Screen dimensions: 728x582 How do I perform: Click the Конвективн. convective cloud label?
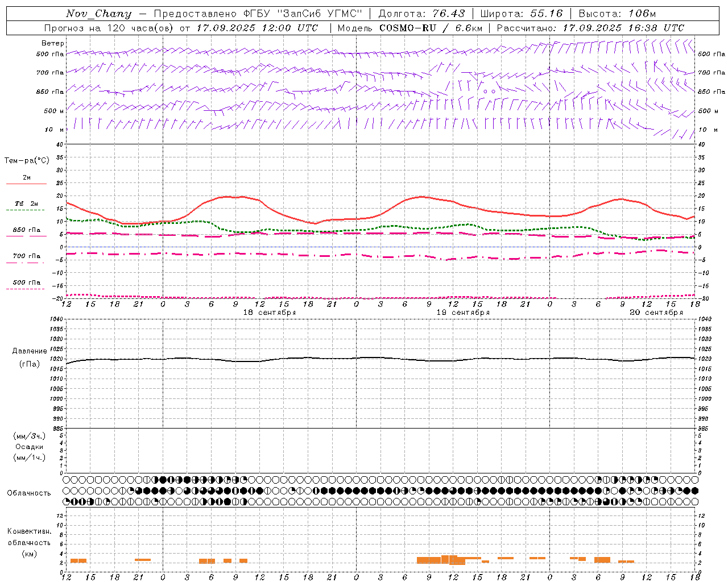[x=29, y=531]
